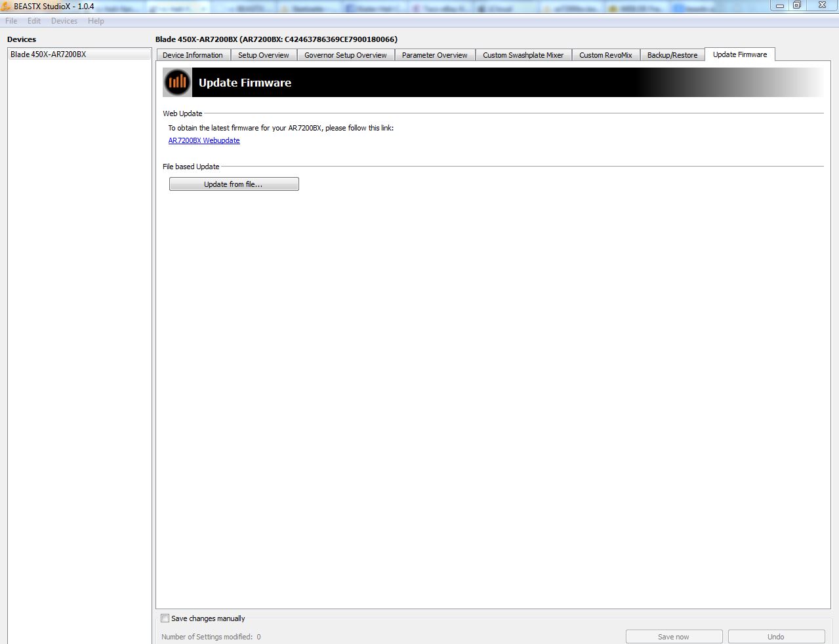Select Custom Swashplate Mixer tab

(x=523, y=55)
